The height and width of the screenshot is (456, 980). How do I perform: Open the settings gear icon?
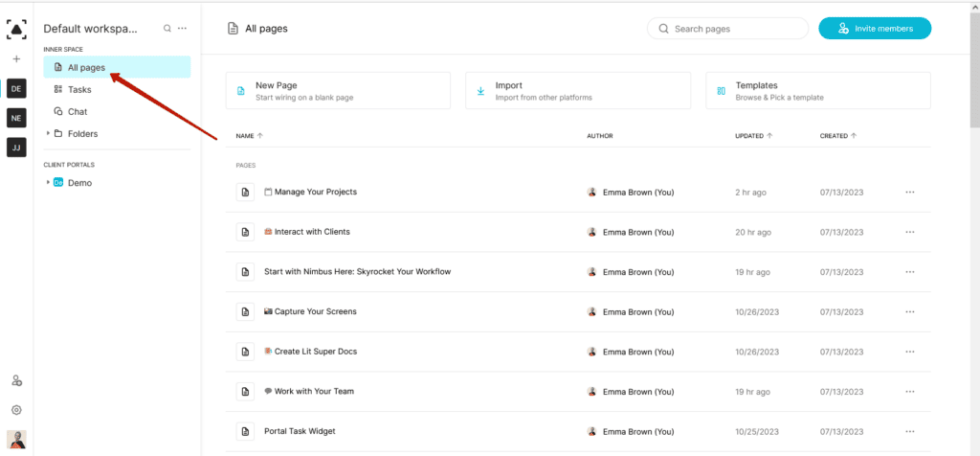[16, 410]
